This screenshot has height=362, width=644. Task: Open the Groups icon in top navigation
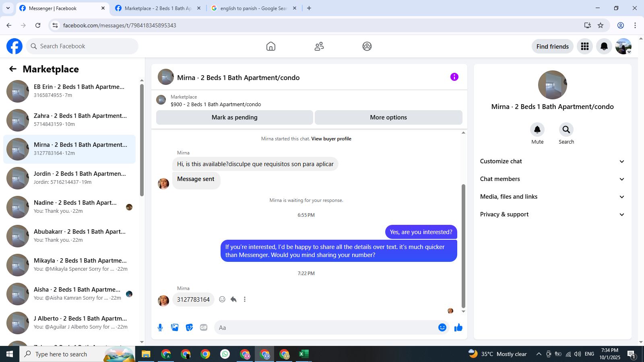[x=367, y=46]
